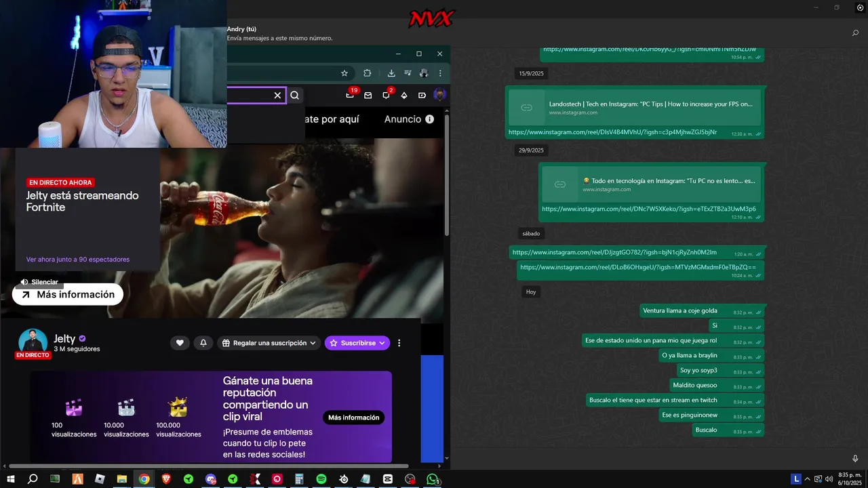
Task: Toggle the notification bell for Jelty
Action: 203,343
